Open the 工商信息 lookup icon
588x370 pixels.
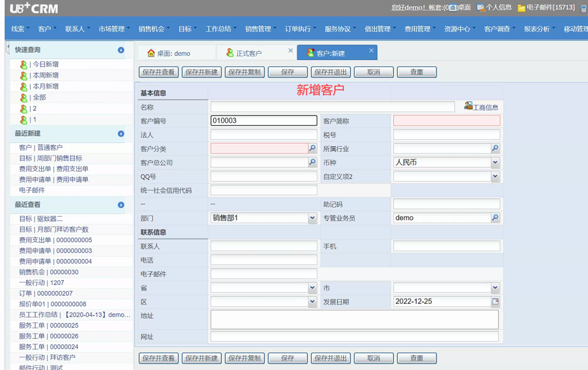[x=468, y=106]
